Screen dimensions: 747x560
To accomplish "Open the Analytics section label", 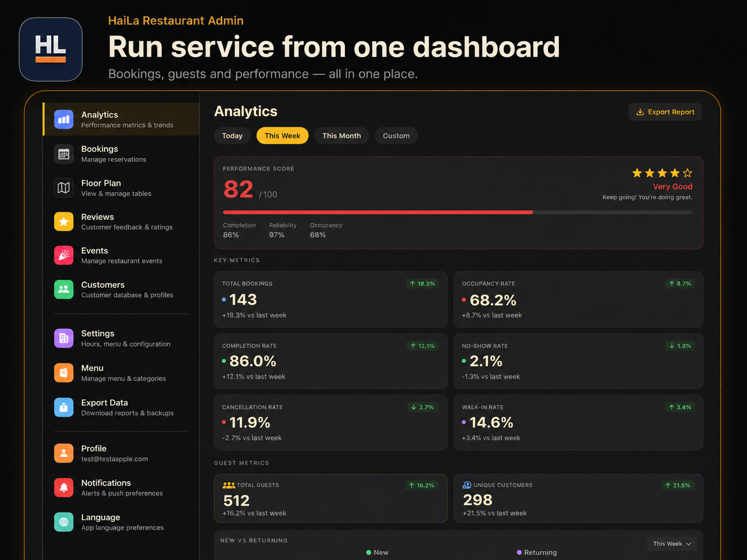I will [99, 115].
